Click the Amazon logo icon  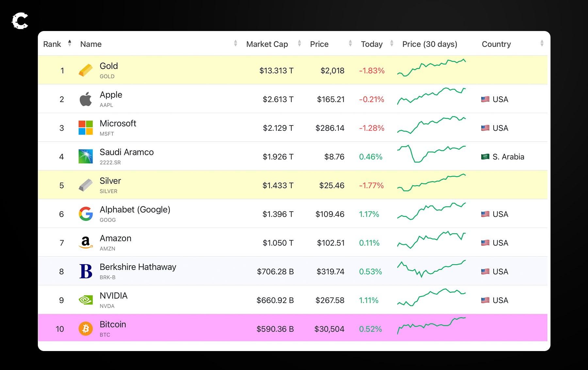(x=86, y=243)
